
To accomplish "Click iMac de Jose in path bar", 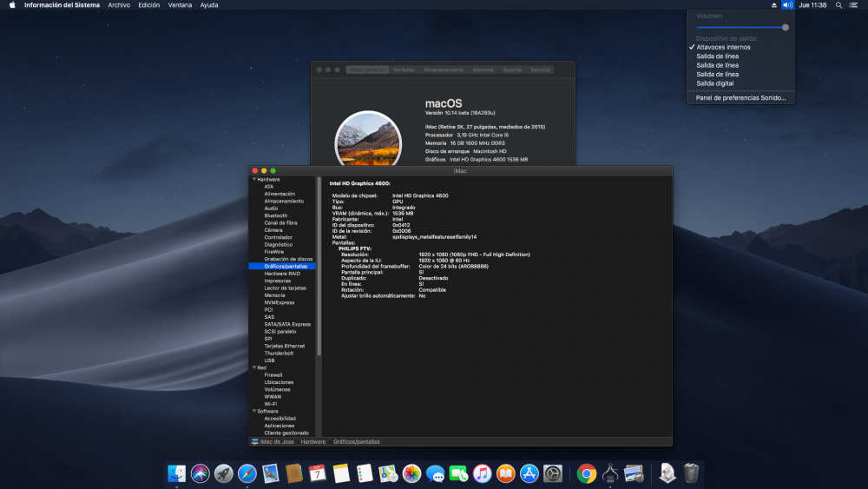I will 273,442.
